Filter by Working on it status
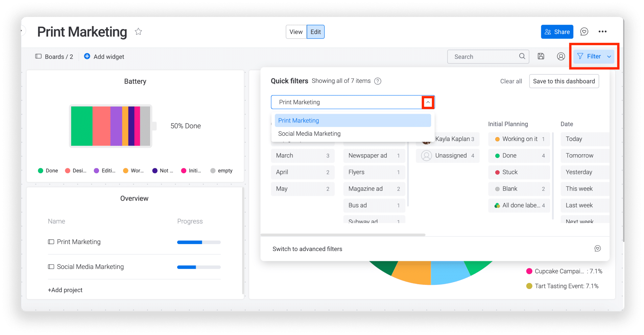 (519, 139)
